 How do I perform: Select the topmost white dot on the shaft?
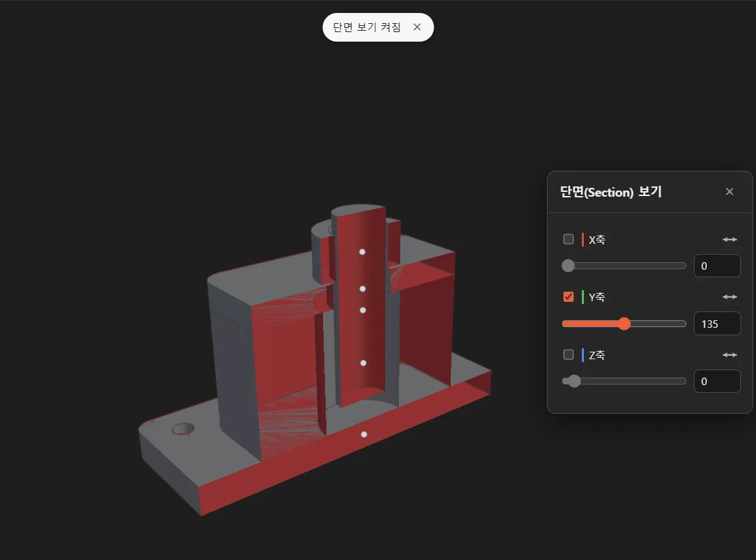(362, 252)
